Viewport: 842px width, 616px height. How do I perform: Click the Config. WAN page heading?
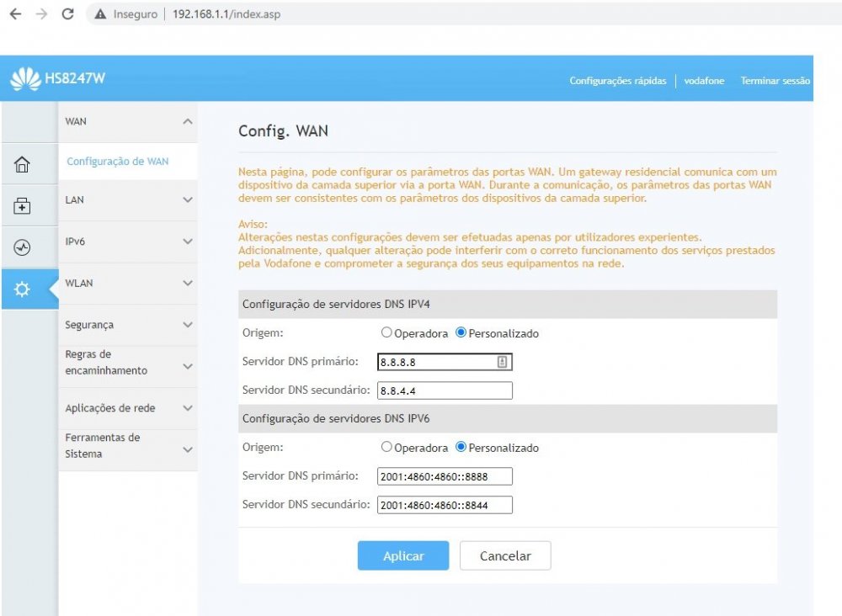283,131
